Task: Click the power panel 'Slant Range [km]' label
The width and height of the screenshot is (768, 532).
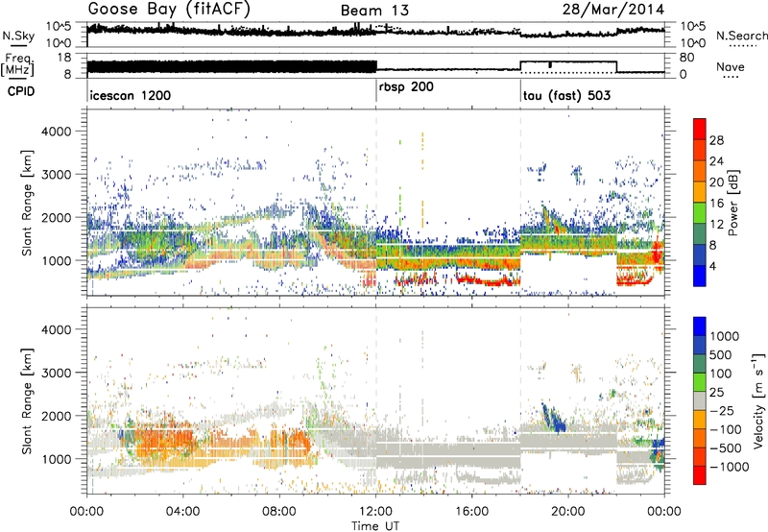Action: pos(27,203)
